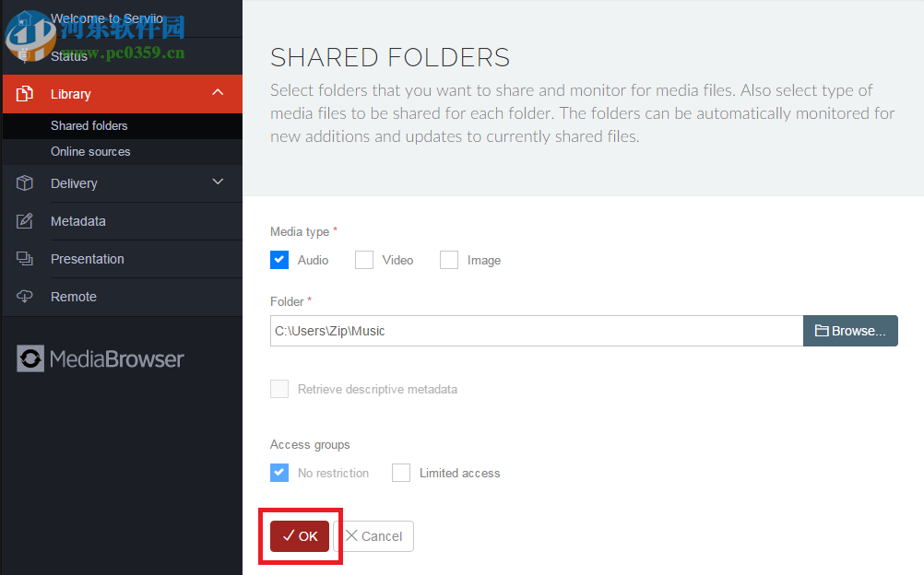Click the Folder path input field
This screenshot has width=924, height=575.
(x=537, y=331)
